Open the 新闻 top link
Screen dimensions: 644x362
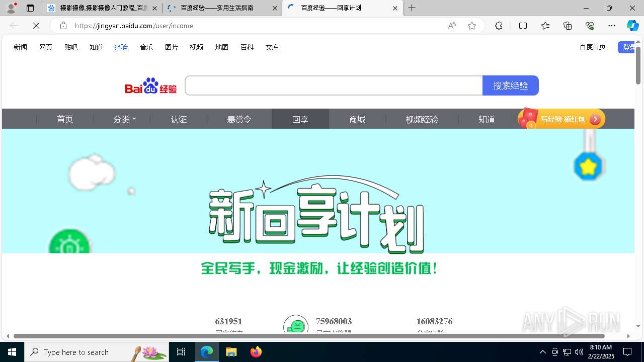point(21,47)
